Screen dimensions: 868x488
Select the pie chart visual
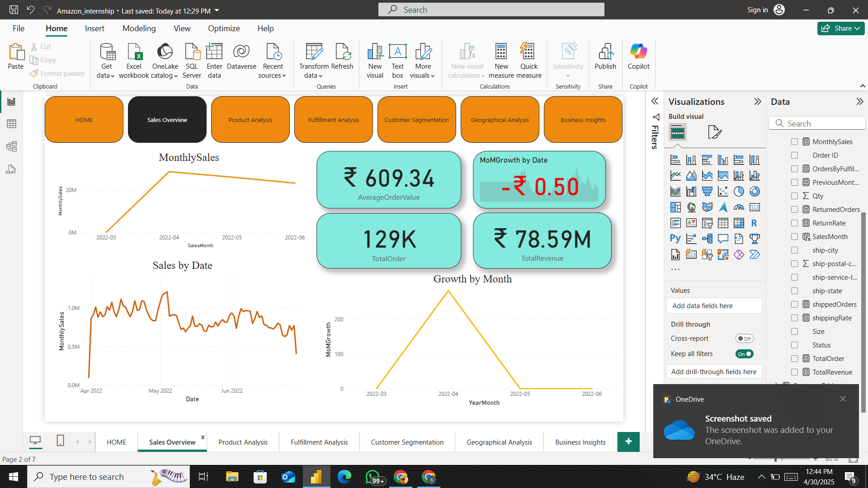739,191
